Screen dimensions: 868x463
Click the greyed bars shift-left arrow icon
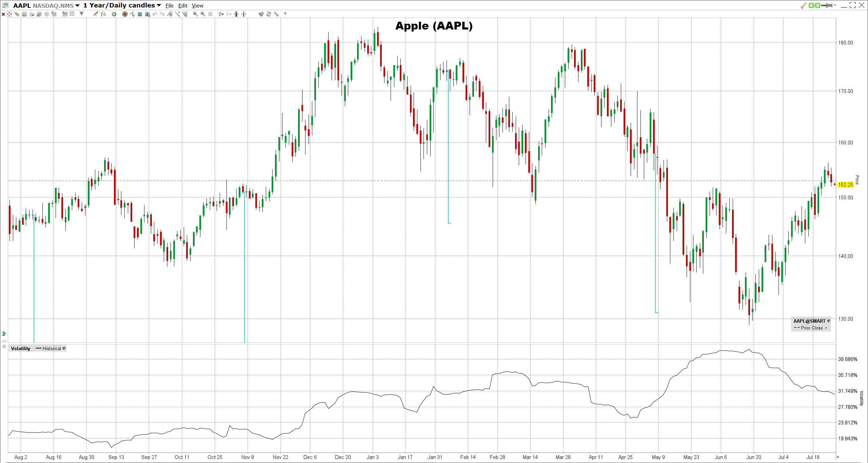point(229,14)
